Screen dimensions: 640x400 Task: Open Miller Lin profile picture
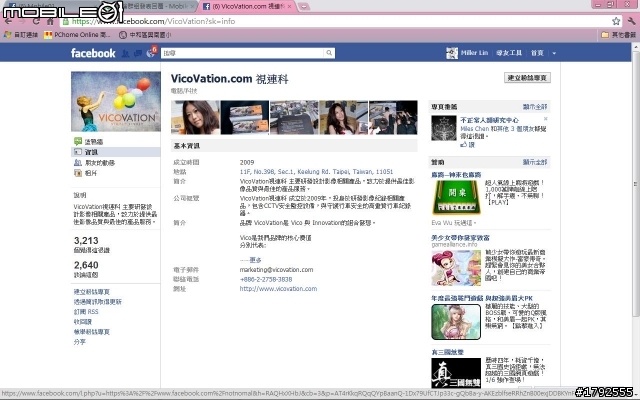tap(452, 53)
